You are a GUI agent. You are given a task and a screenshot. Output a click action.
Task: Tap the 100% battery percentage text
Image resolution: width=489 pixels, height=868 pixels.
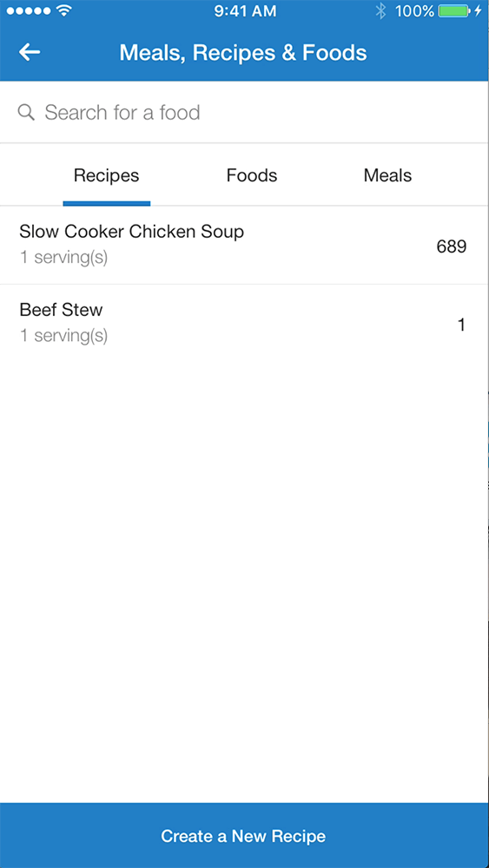(x=414, y=11)
